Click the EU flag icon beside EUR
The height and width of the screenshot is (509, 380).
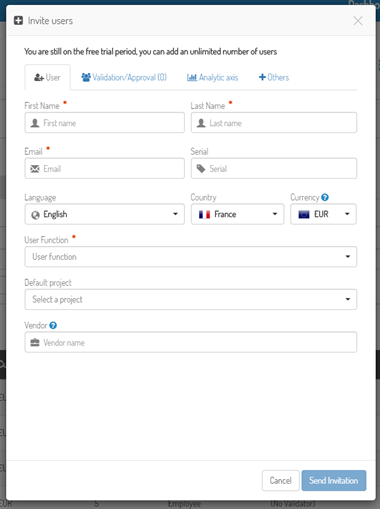pyautogui.click(x=304, y=214)
